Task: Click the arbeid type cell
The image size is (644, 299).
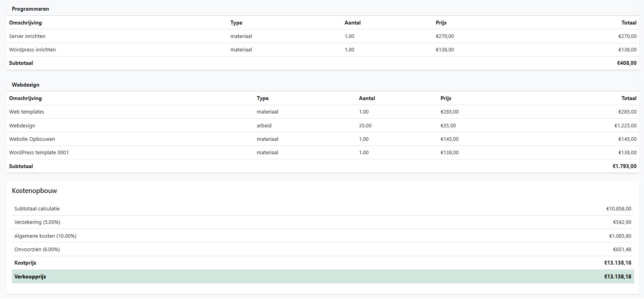Action: (264, 125)
